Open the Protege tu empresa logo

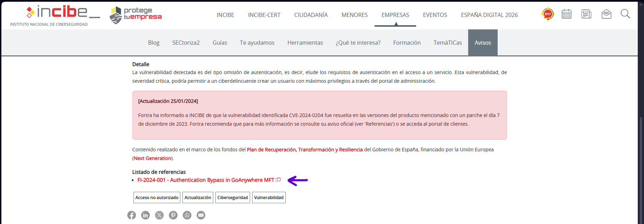[136, 15]
